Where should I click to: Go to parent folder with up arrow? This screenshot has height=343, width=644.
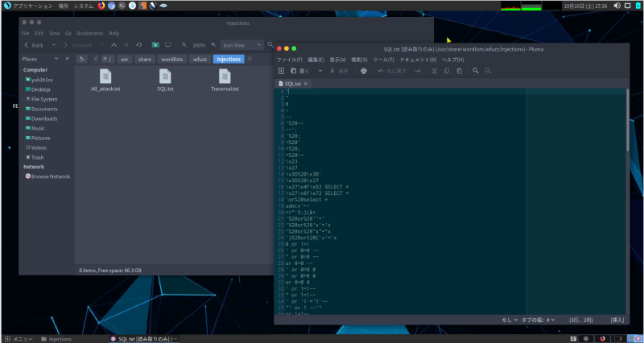[114, 45]
